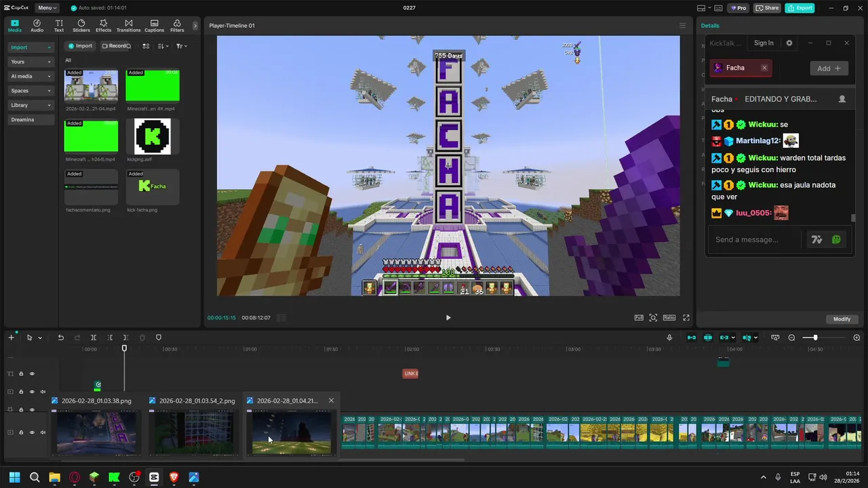Click the Share button
This screenshot has width=868, height=488.
[x=768, y=7]
